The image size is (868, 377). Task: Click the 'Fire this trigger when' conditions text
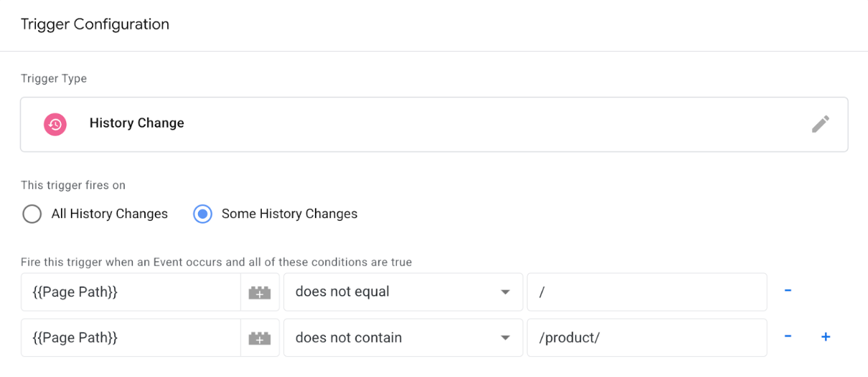(x=216, y=262)
